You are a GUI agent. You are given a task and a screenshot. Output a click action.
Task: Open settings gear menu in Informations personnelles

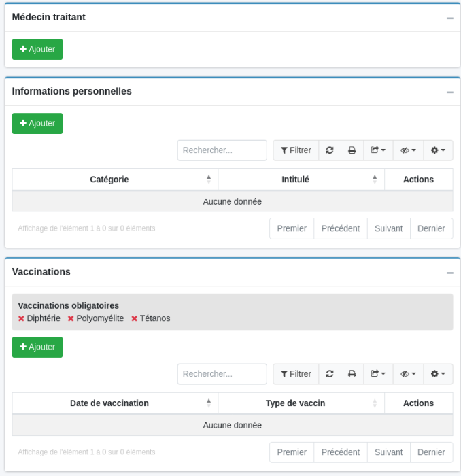coord(438,150)
